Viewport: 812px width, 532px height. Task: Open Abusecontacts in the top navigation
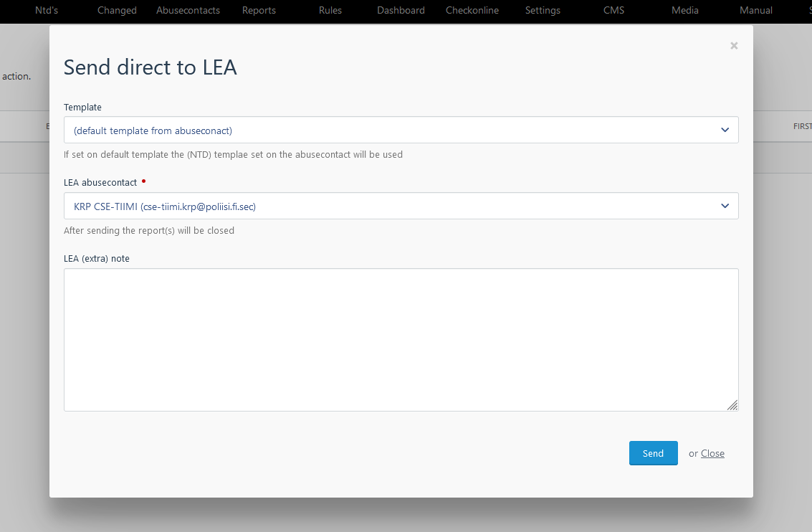188,11
